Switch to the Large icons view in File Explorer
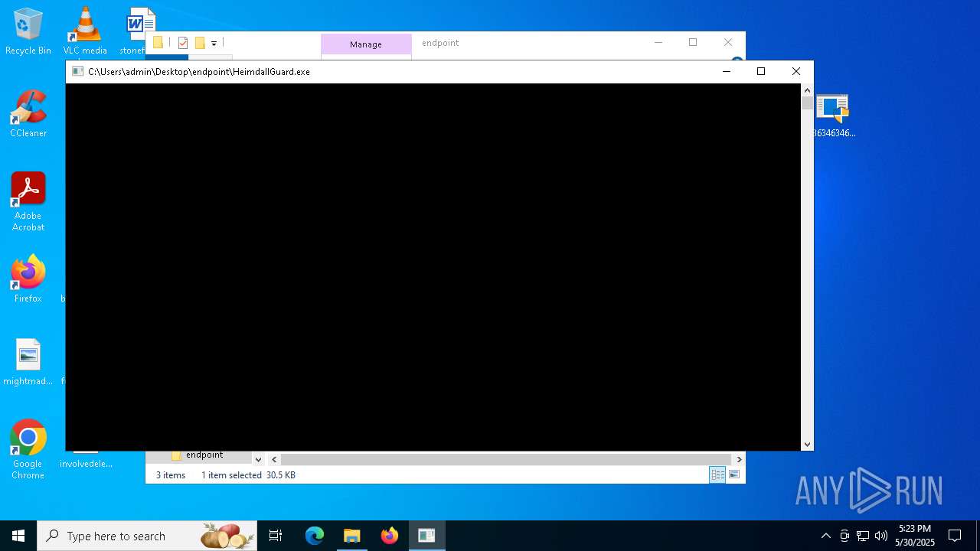Image resolution: width=980 pixels, height=551 pixels. 734,475
